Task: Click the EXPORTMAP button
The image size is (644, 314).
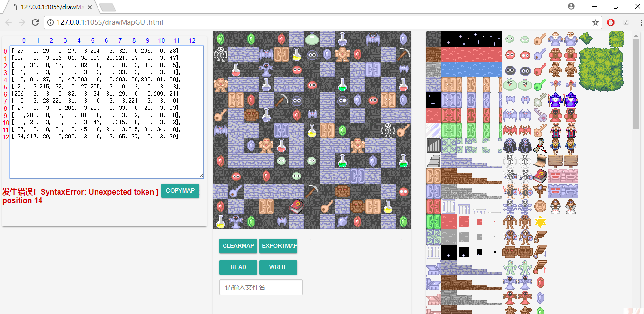Action: point(278,246)
